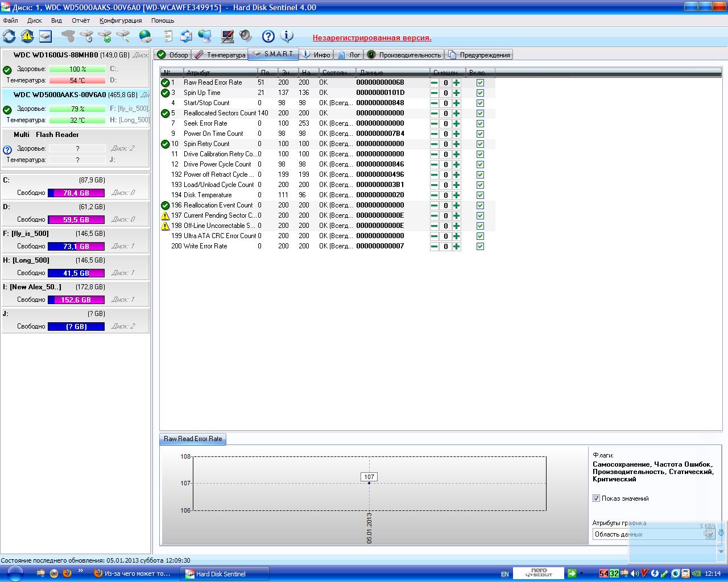
Task: Open the Диск menu
Action: (35, 20)
